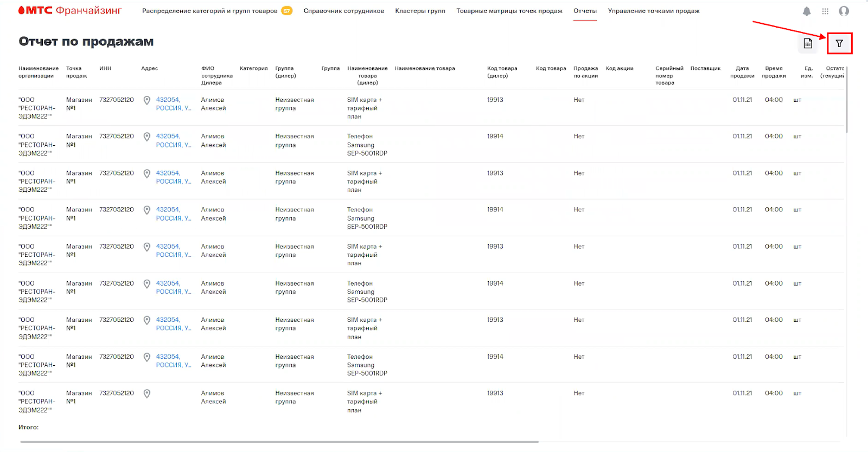Screen dimensions: 868x452
Task: Export report using the document icon
Action: (x=808, y=43)
